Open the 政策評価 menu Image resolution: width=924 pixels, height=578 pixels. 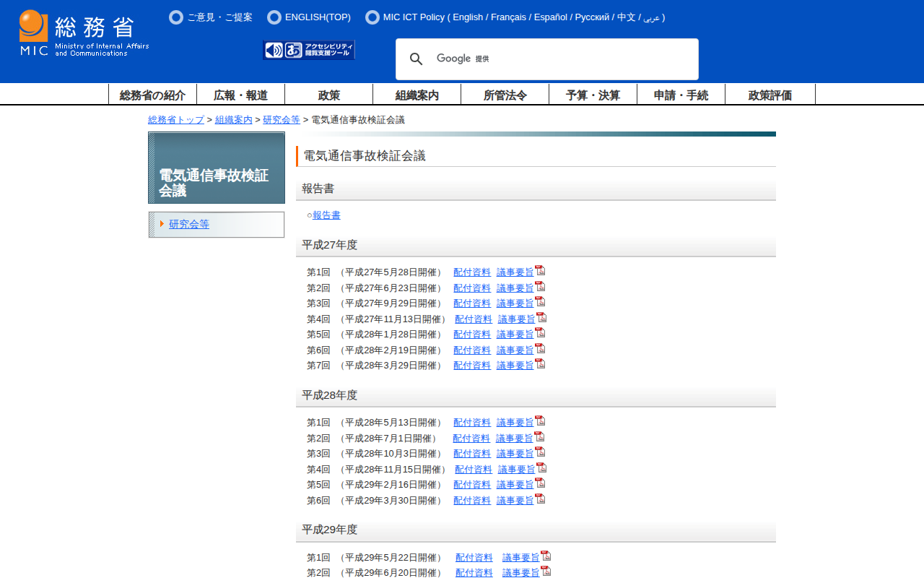click(770, 95)
